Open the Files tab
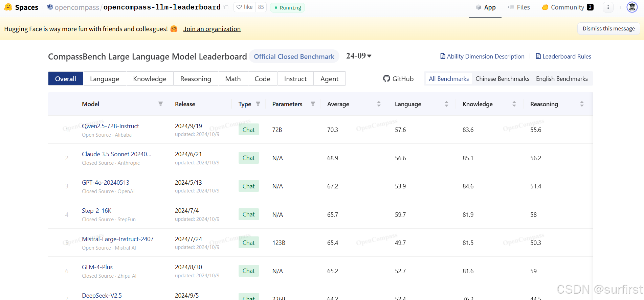The image size is (644, 300). (x=519, y=7)
